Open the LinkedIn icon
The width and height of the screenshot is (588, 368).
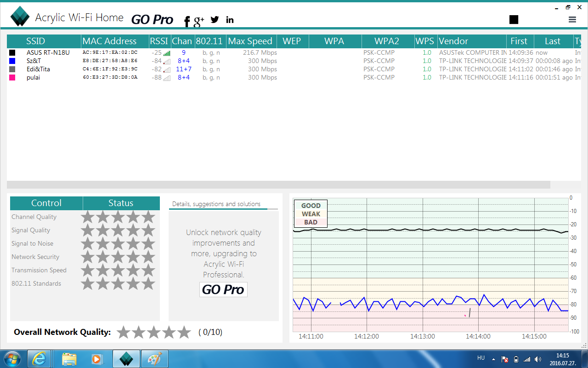click(230, 19)
